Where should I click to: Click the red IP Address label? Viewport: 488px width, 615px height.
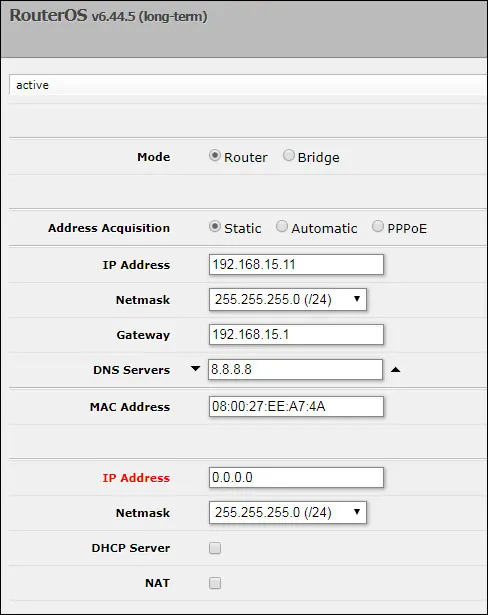tap(136, 478)
